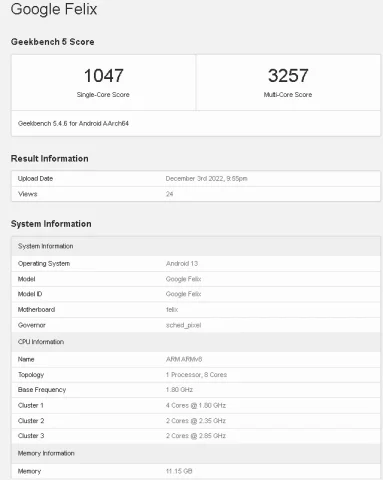Image resolution: width=383 pixels, height=480 pixels.
Task: Click the Model row label
Action: [x=27, y=279]
